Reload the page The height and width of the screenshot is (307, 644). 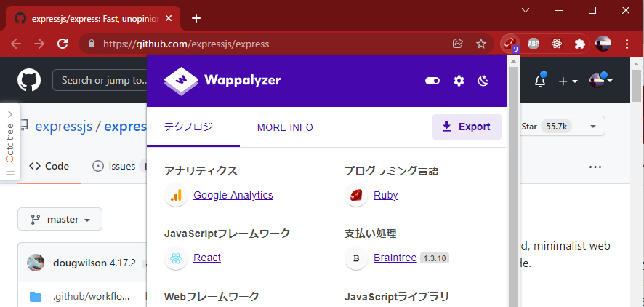63,44
